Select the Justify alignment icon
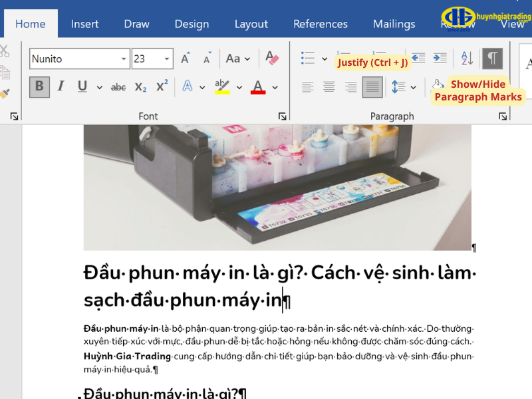This screenshot has height=399, width=532. [x=372, y=87]
